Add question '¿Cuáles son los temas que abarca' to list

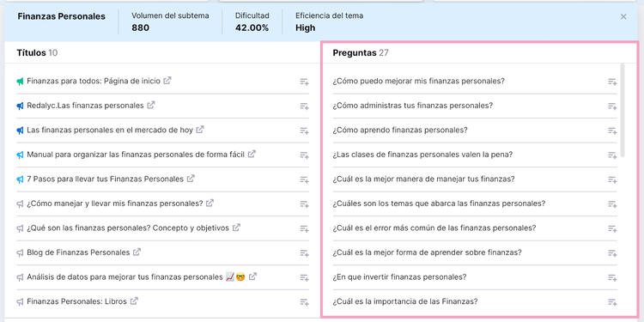(612, 204)
